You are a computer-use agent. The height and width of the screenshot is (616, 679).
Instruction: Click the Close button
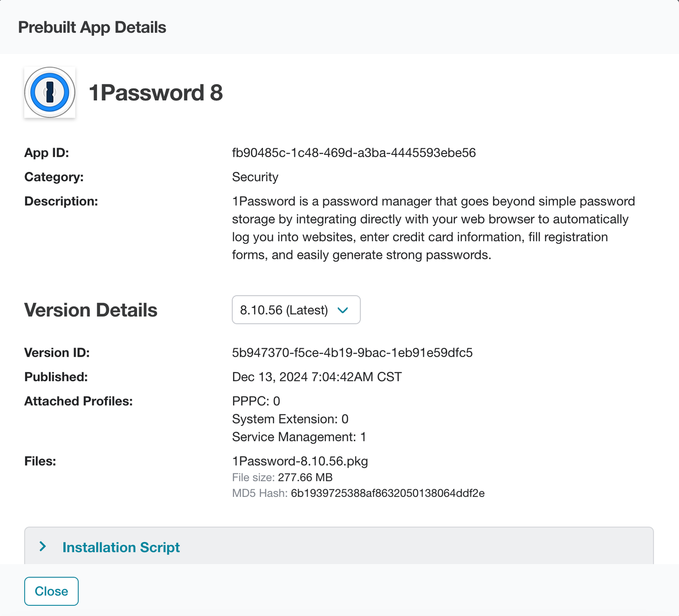[51, 591]
